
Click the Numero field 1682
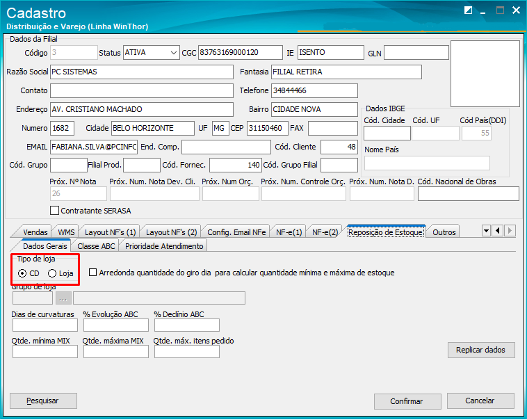62,129
